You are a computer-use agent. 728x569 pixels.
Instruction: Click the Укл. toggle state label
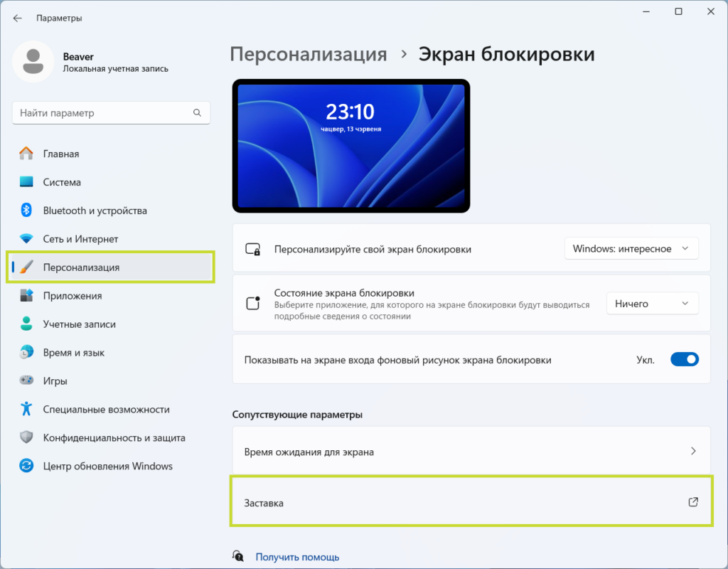tap(646, 360)
